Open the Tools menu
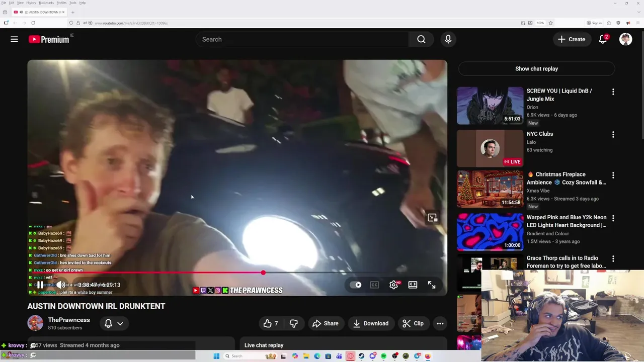644x362 pixels. tap(73, 3)
